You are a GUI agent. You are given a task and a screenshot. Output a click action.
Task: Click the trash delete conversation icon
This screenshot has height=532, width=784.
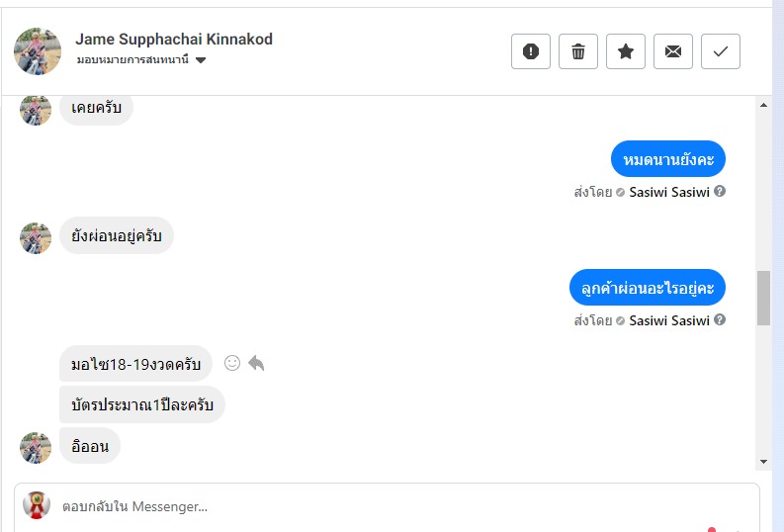(578, 51)
